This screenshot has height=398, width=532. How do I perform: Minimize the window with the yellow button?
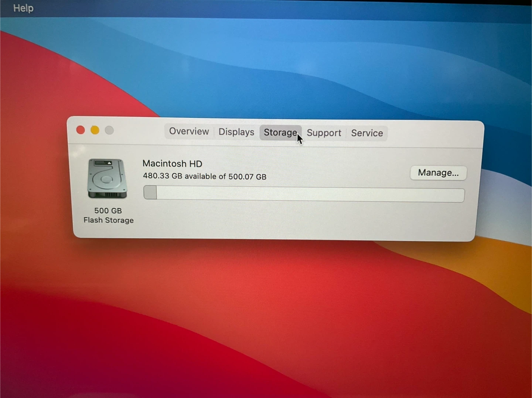(95, 130)
